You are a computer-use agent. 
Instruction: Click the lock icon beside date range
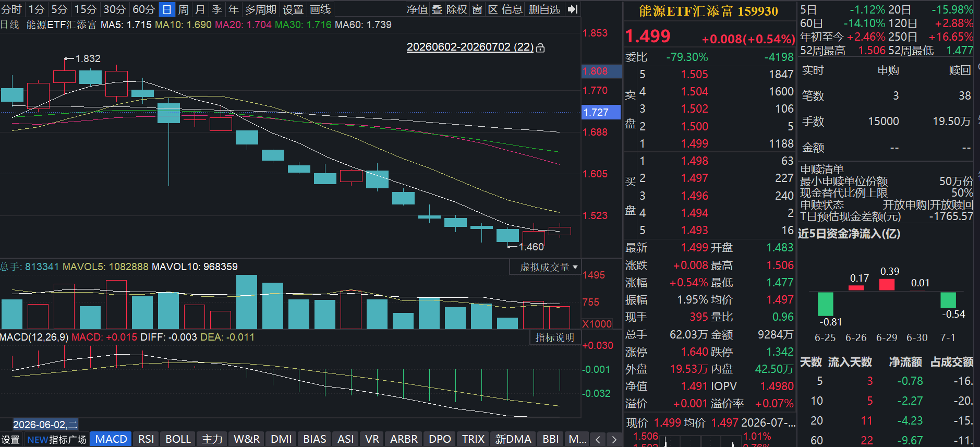540,48
